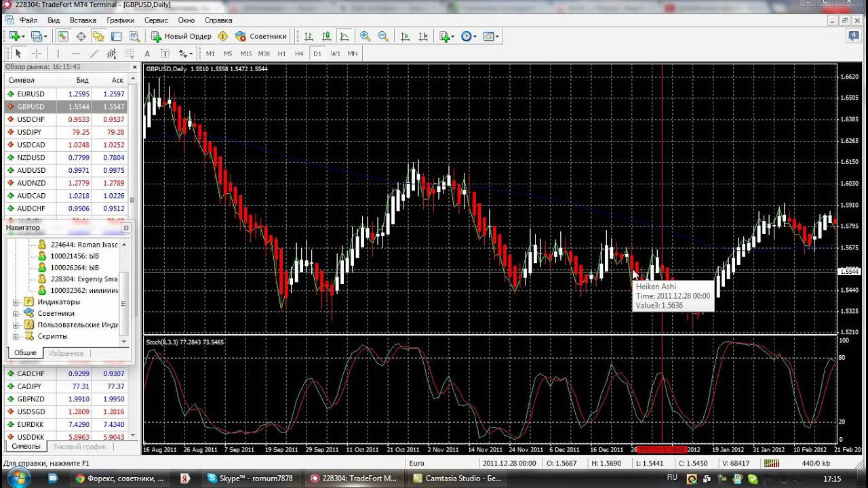This screenshot has height=488, width=868.
Task: Toggle the Data Window crosshair-circle icon
Action: click(81, 36)
